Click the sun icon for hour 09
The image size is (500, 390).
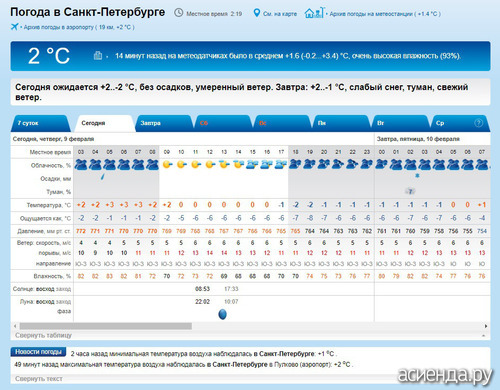(x=167, y=164)
